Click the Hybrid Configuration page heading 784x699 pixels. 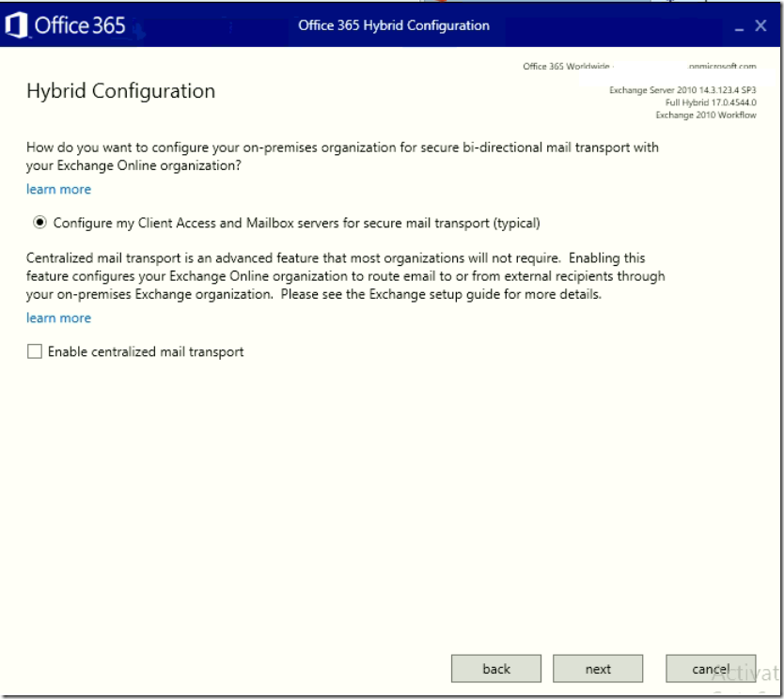[x=121, y=91]
